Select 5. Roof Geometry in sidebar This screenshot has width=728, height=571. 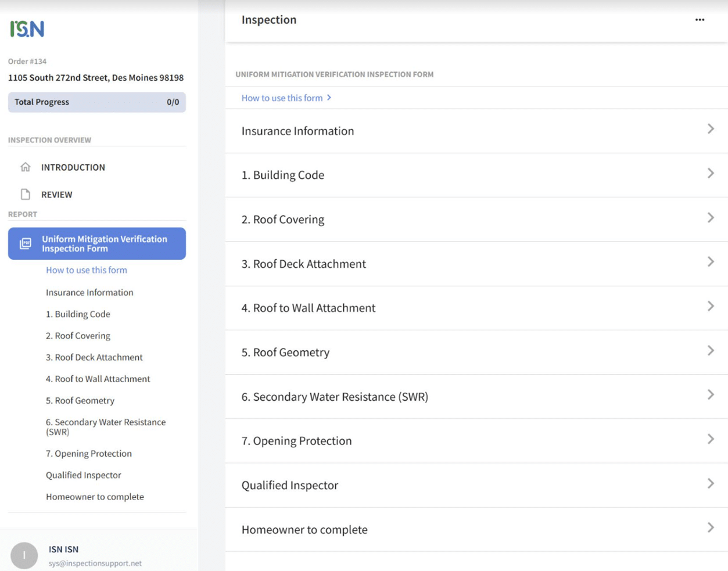[x=80, y=400]
